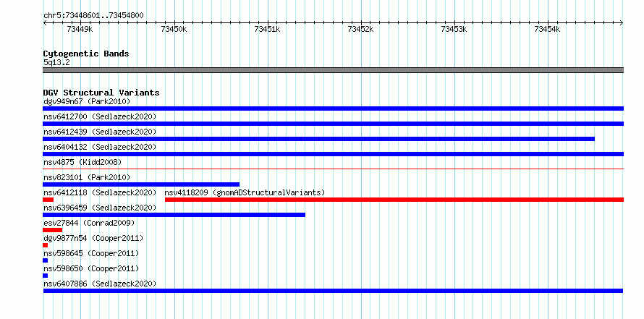Click small blue bar under nsv598645
This screenshot has width=644, height=319.
point(45,260)
